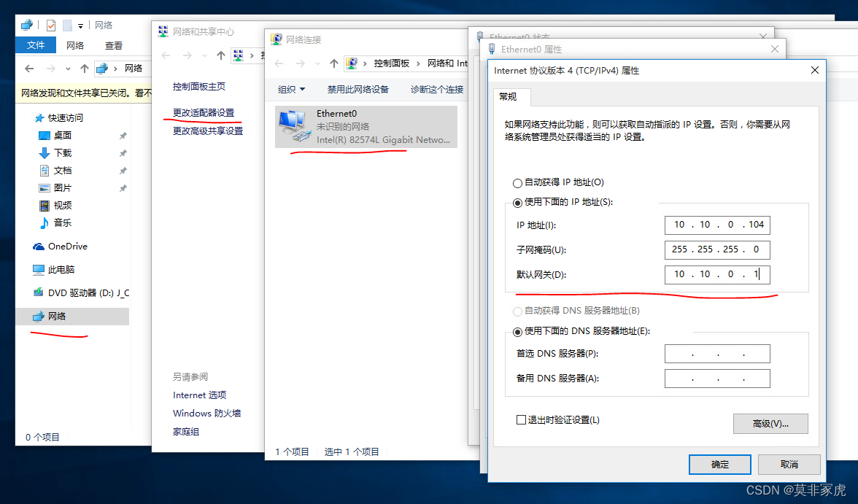The image size is (858, 504).
Task: Click 禁用此网络设备 toolbar button
Action: (x=357, y=89)
